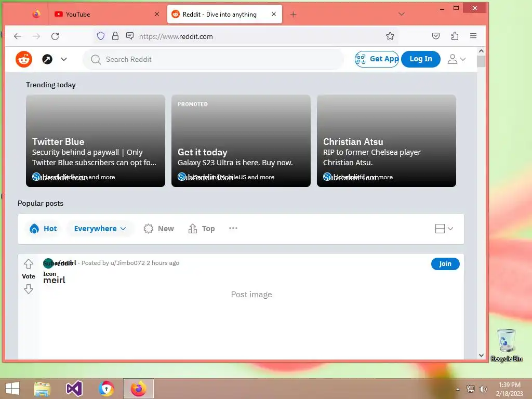Close the YouTube tab

(x=157, y=14)
